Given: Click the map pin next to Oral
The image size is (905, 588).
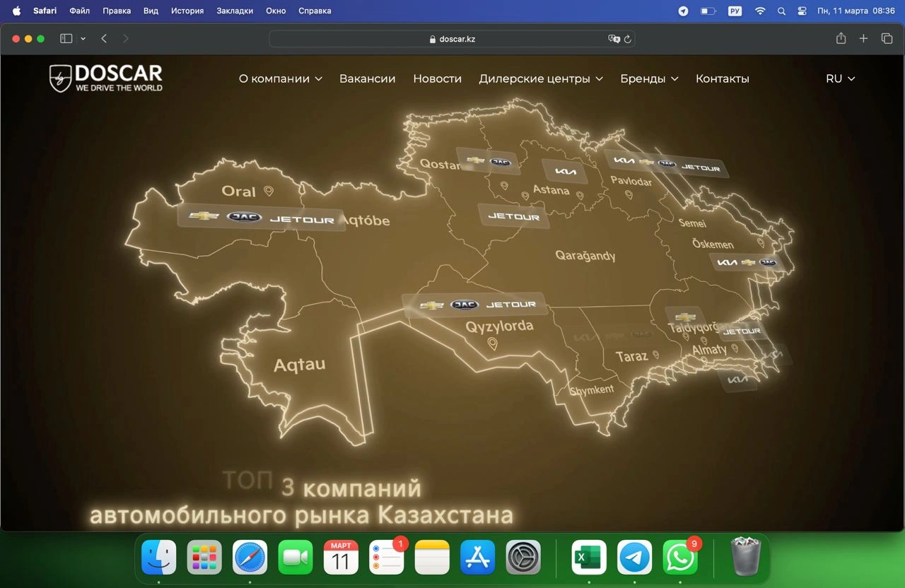Looking at the screenshot, I should point(269,191).
